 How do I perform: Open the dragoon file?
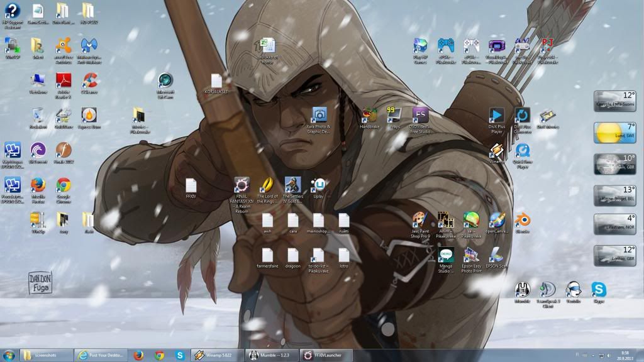point(292,258)
